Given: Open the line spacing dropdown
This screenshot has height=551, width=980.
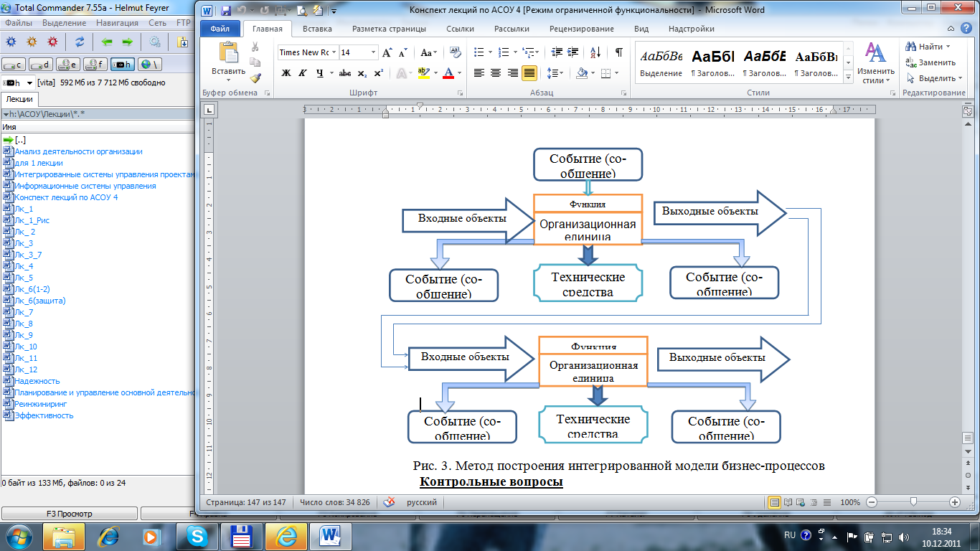Looking at the screenshot, I should tap(555, 73).
